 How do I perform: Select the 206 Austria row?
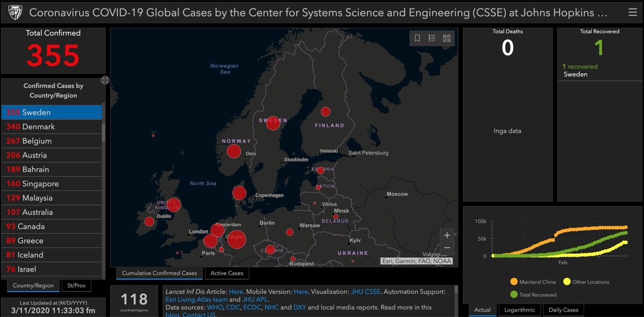(51, 155)
